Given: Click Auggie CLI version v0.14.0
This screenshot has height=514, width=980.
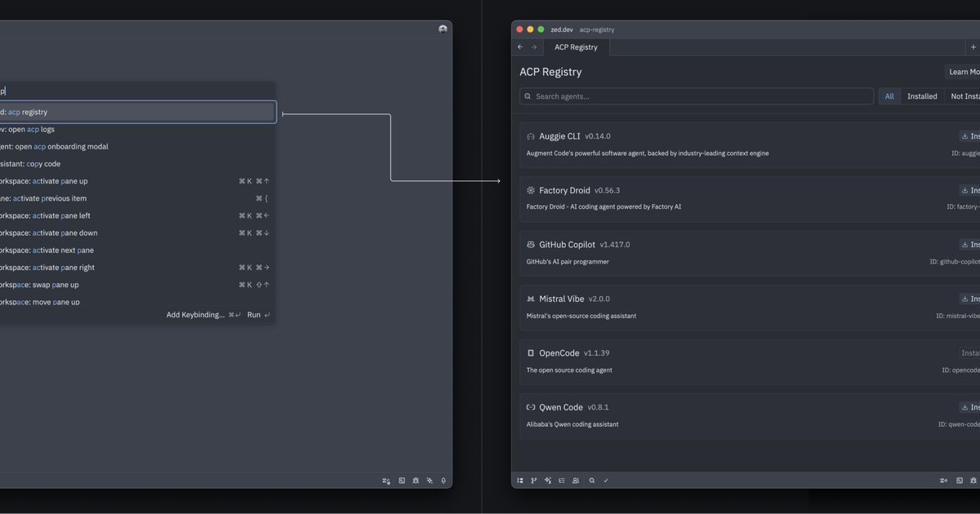Looking at the screenshot, I should [598, 136].
